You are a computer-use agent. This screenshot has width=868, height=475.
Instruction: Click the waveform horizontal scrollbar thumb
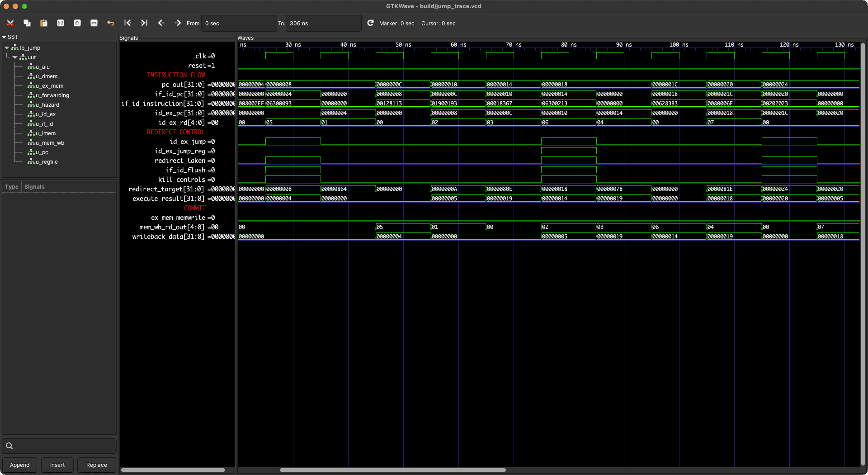(x=392, y=470)
